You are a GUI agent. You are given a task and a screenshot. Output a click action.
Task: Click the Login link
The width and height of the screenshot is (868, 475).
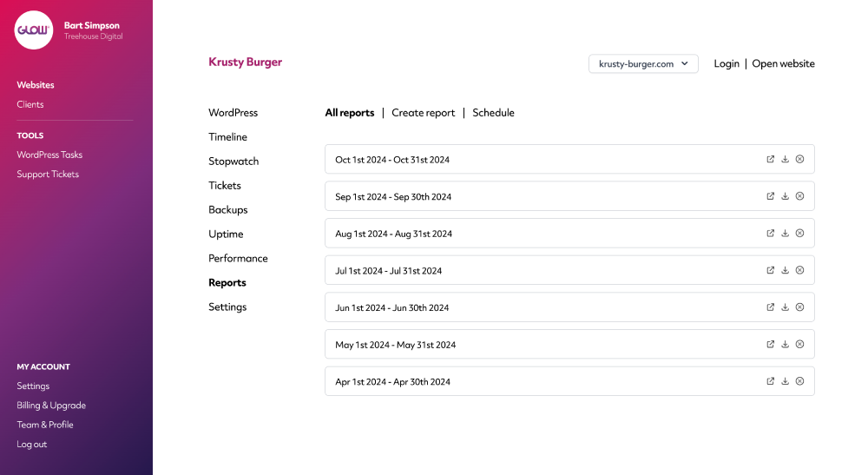pos(727,63)
